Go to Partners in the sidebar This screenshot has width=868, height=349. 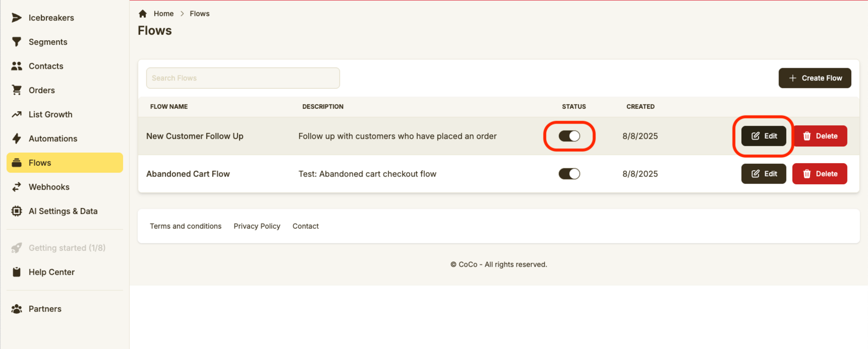point(44,309)
